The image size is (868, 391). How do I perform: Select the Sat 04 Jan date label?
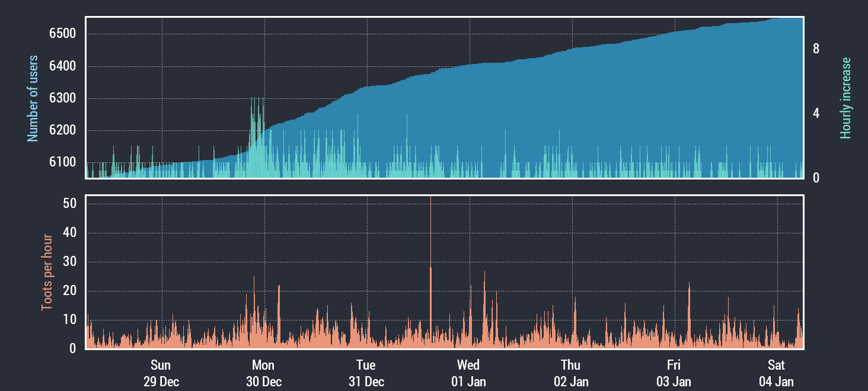point(776,373)
